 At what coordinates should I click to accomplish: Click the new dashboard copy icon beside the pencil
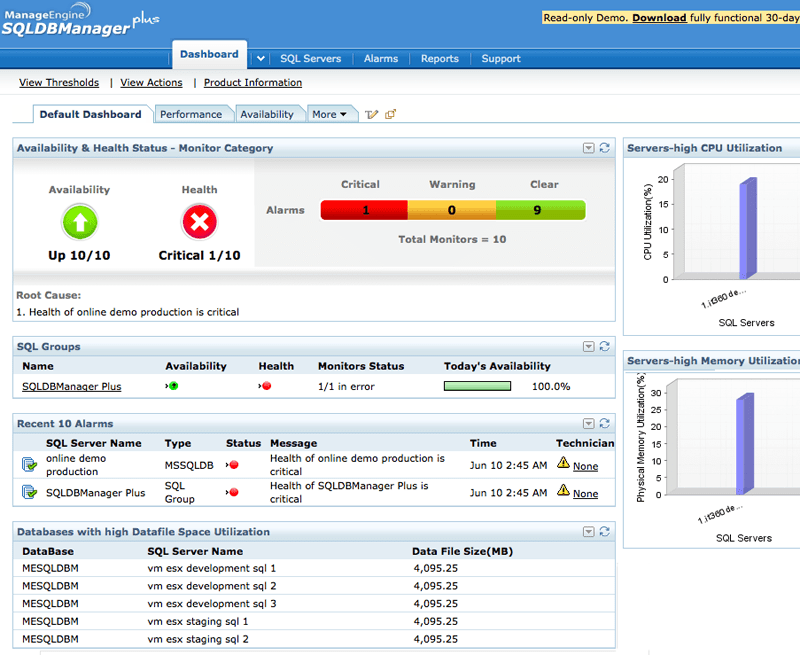390,114
